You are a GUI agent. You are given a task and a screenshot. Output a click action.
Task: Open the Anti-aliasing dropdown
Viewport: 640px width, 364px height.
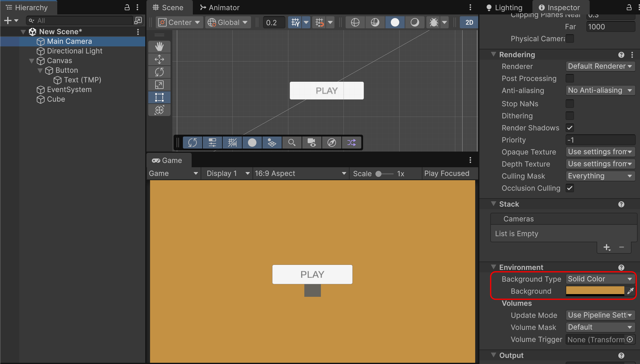[x=600, y=90]
